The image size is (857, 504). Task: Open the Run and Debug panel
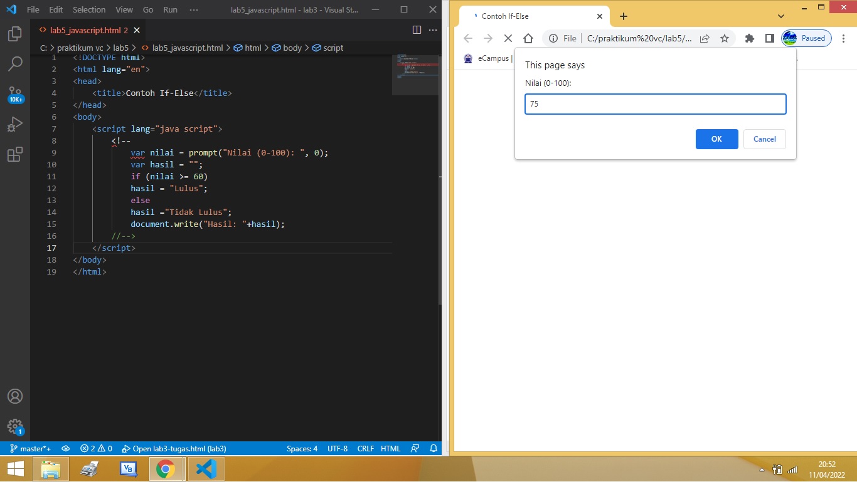[x=15, y=124]
